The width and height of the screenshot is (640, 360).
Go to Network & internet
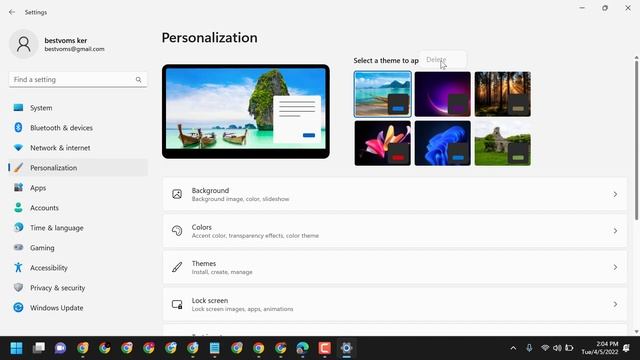[x=78, y=148]
